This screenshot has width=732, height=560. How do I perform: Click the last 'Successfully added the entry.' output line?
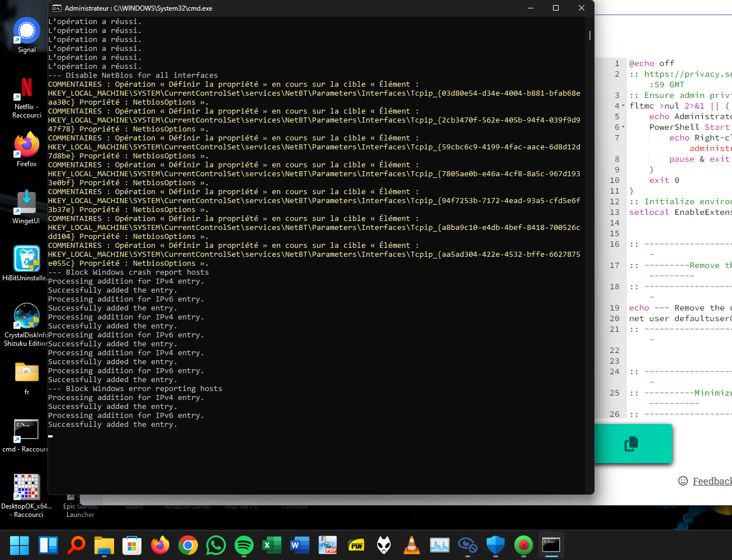click(112, 425)
